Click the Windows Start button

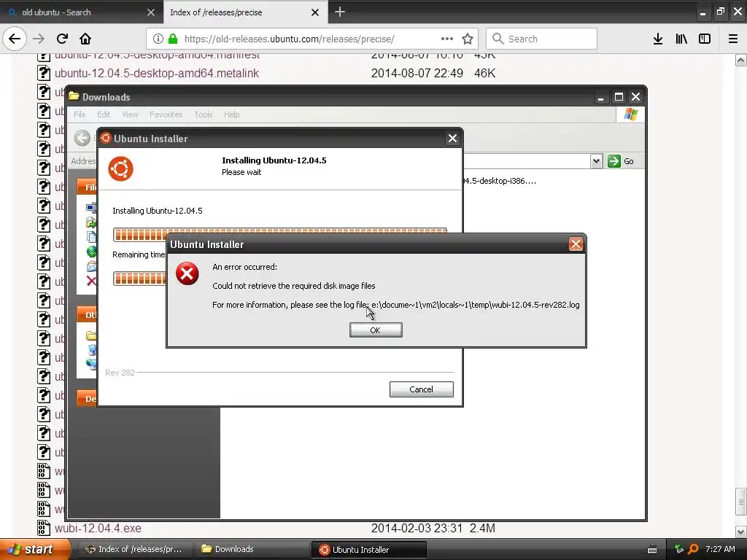35,550
